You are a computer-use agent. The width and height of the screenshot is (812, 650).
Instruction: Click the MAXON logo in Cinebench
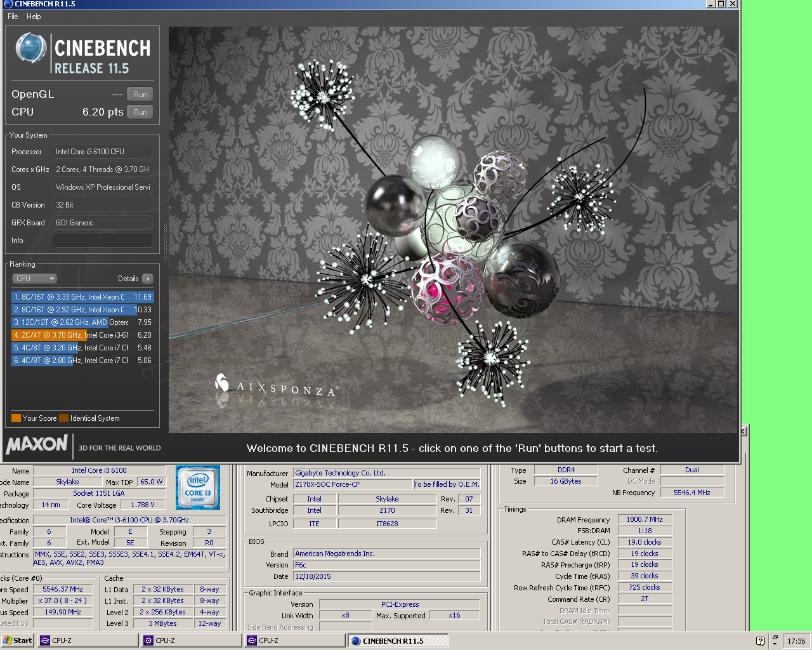pyautogui.click(x=37, y=444)
